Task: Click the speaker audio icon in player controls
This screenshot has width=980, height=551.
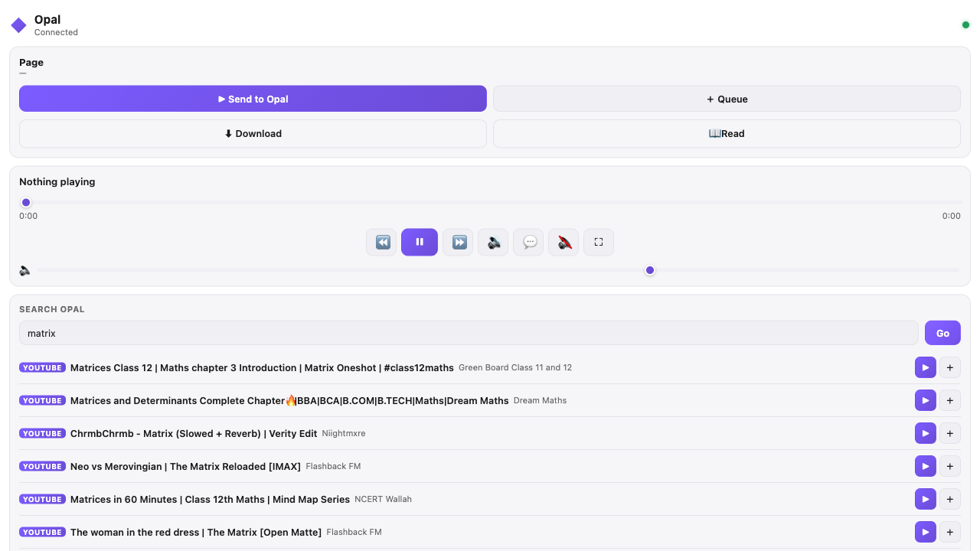Action: [493, 242]
